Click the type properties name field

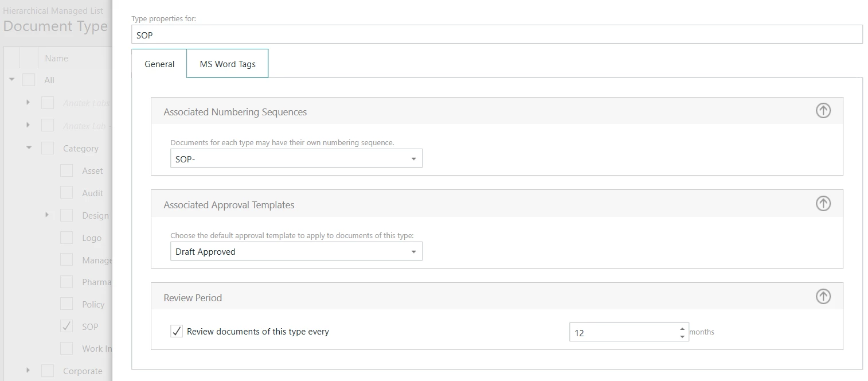pos(496,35)
